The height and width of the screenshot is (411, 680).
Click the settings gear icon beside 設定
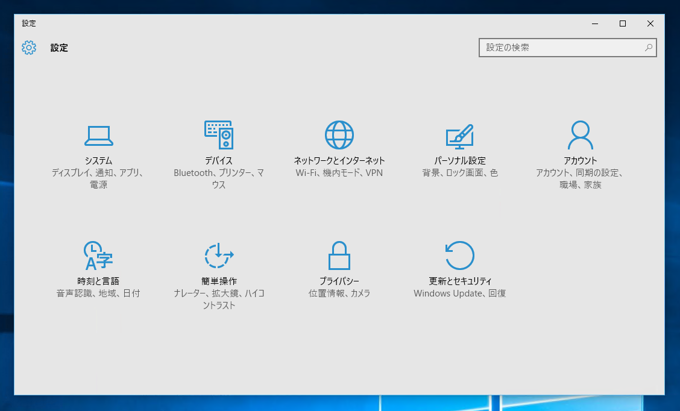[x=29, y=48]
